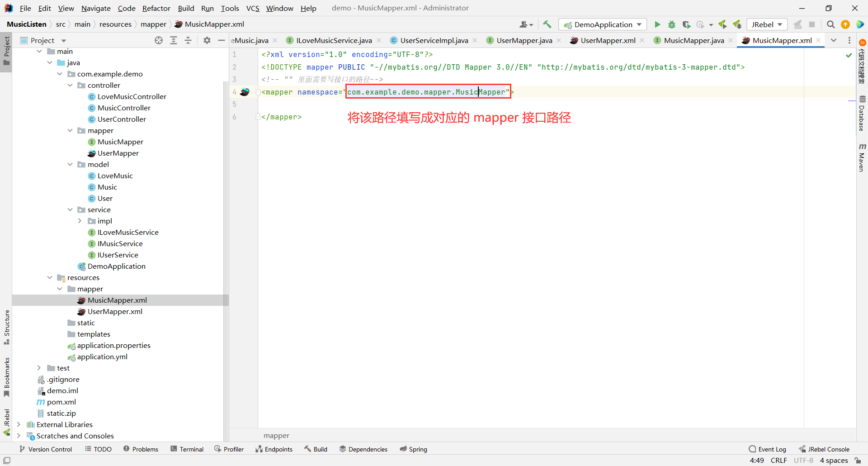The image size is (868, 466).
Task: Click the stop square icon
Action: (812, 24)
